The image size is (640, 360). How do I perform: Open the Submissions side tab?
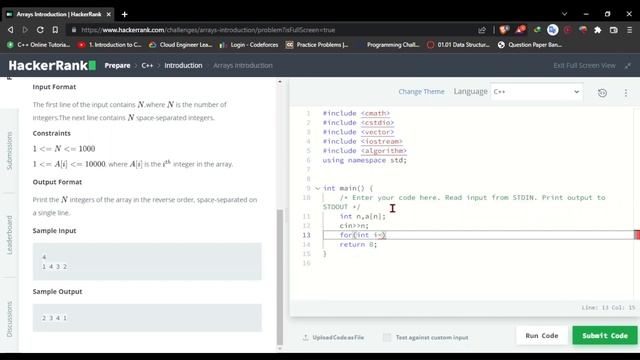(x=9, y=151)
